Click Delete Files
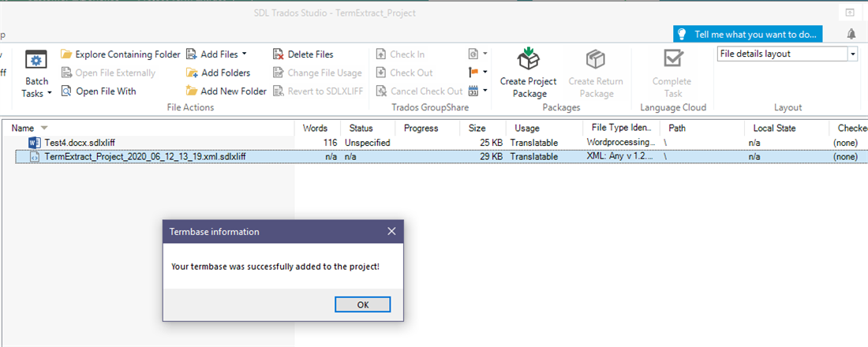 click(x=303, y=54)
